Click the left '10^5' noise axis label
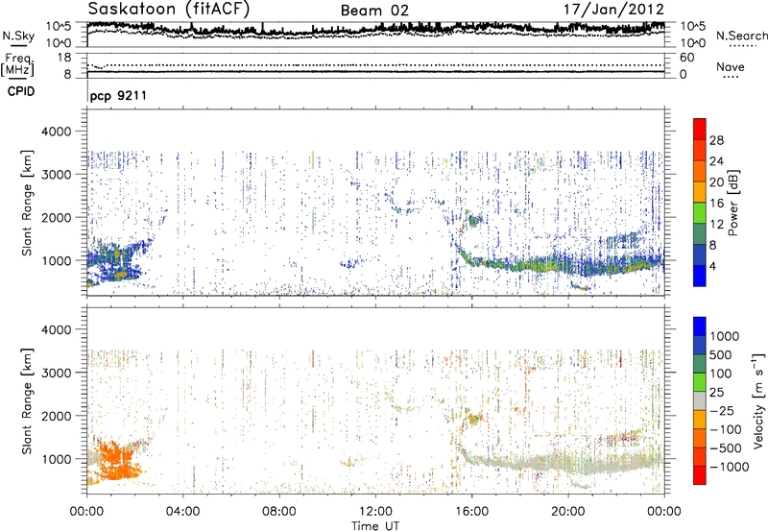Viewport: 768px width, 532px height. pos(60,26)
